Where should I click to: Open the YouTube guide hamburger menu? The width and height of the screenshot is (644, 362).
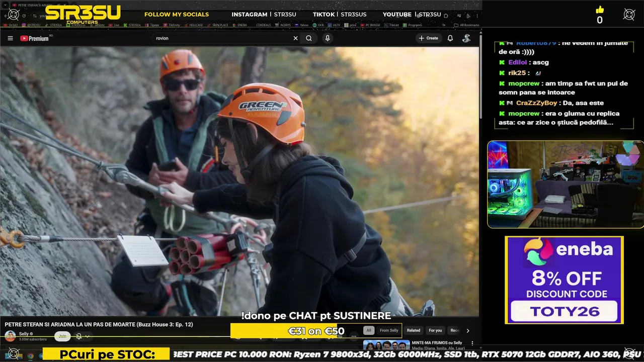[x=10, y=38]
